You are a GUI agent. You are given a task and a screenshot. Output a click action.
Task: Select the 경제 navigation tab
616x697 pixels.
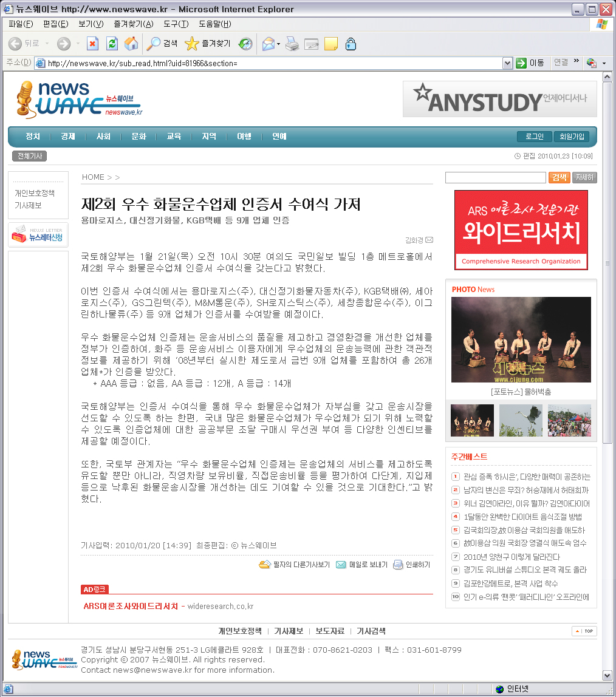68,137
